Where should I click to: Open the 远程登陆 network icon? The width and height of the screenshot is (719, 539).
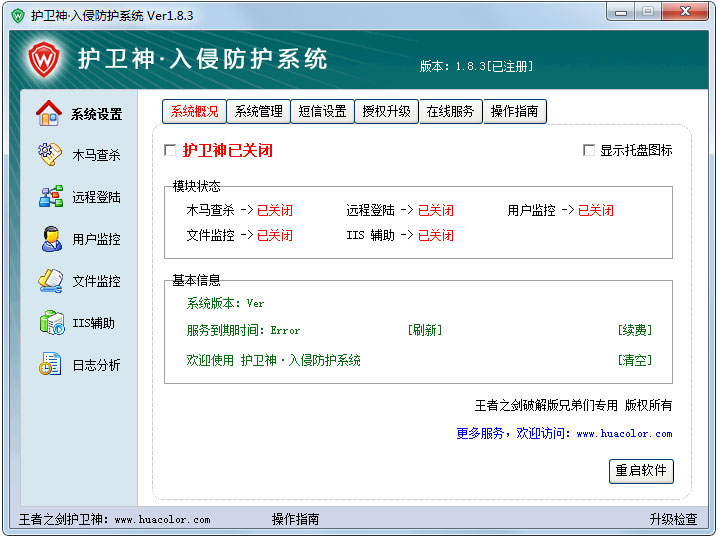tap(50, 197)
